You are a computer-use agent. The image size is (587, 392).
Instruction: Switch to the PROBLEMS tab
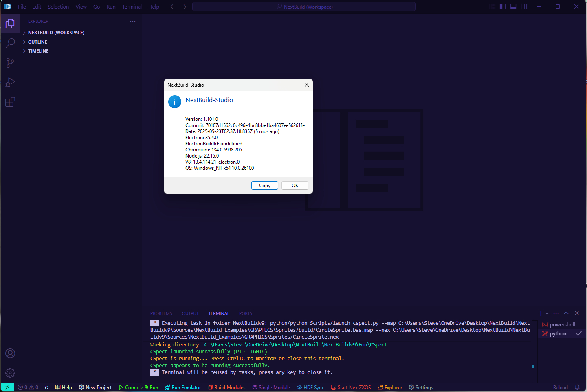[161, 313]
